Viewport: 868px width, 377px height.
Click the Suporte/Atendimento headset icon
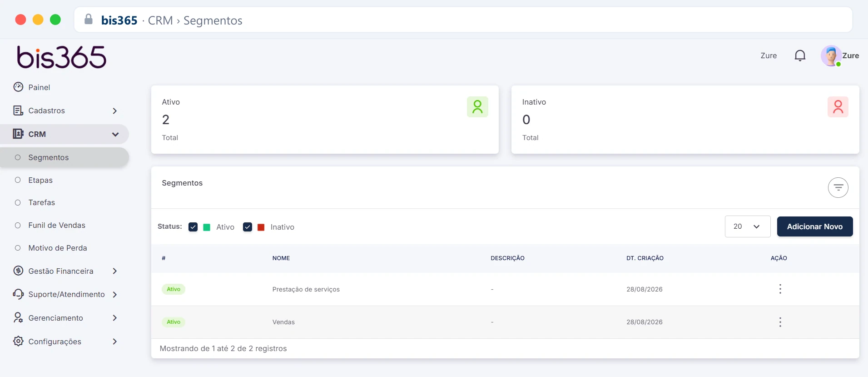18,294
